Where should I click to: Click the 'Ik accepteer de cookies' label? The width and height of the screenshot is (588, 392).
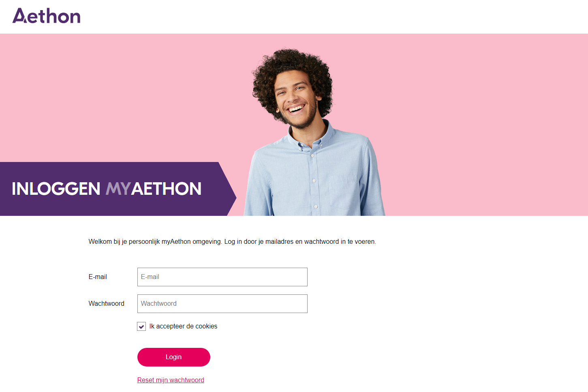pos(183,326)
